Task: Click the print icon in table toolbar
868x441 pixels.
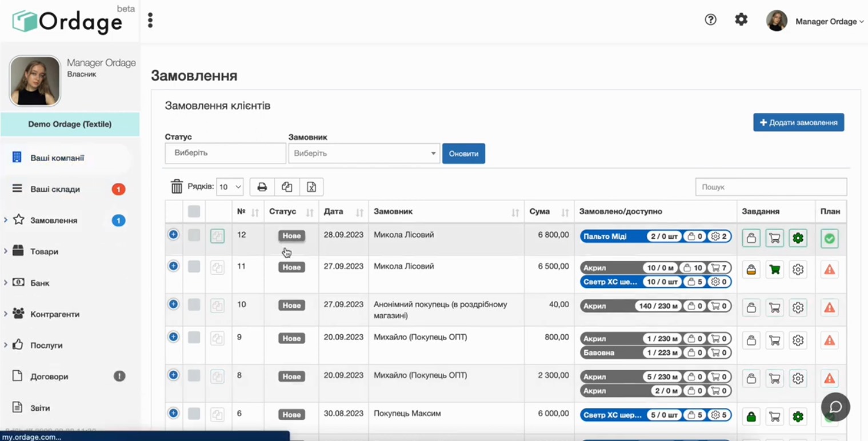Action: [x=262, y=187]
